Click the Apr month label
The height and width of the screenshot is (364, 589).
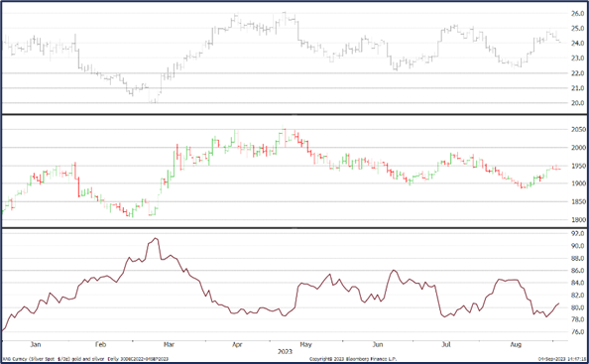[237, 344]
